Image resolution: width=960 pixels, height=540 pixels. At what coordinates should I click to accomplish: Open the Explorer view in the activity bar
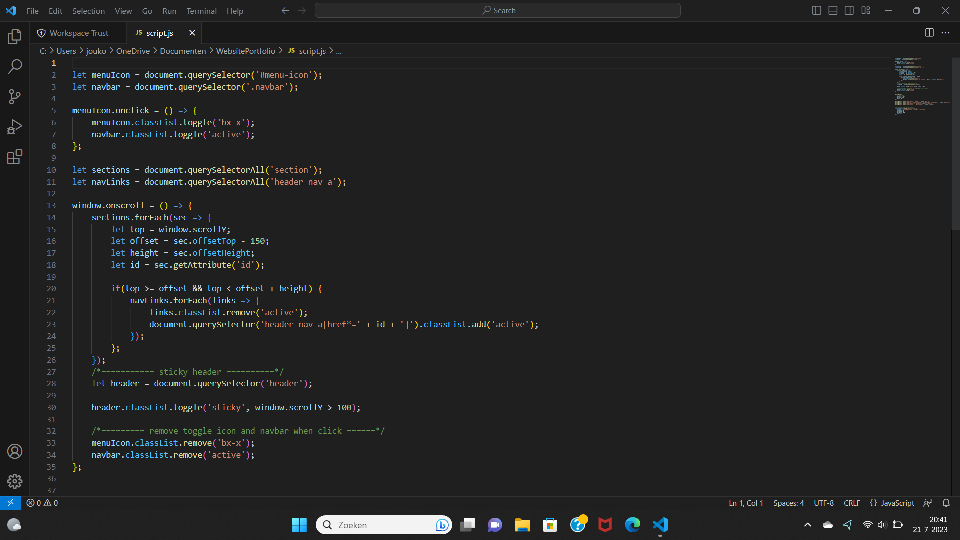point(15,36)
